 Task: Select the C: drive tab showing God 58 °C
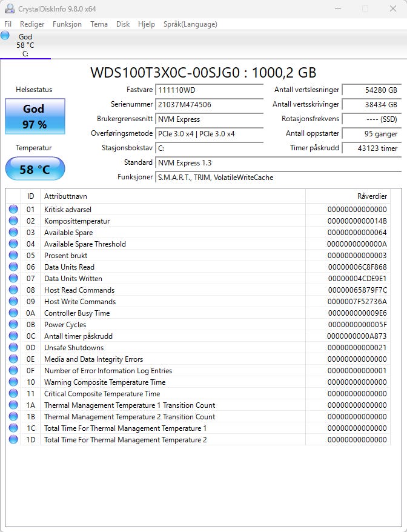(x=25, y=45)
